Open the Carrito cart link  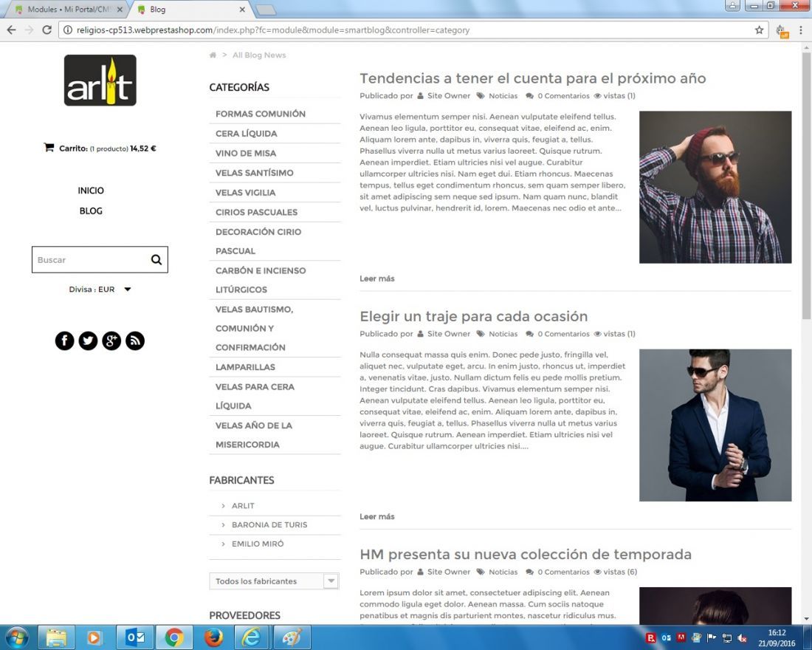[x=100, y=148]
